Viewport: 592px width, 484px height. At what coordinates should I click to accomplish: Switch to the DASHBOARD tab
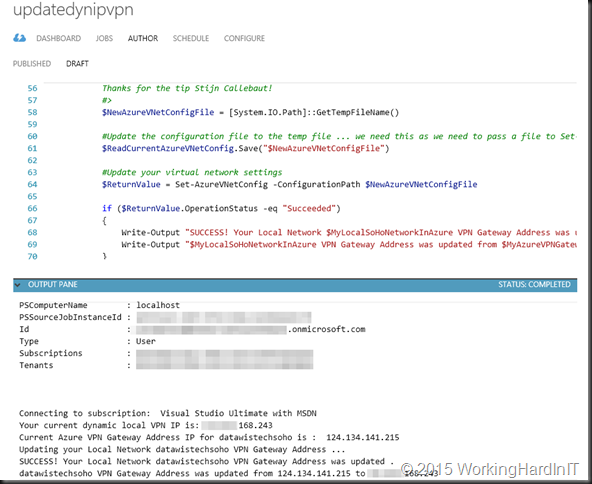(x=59, y=39)
